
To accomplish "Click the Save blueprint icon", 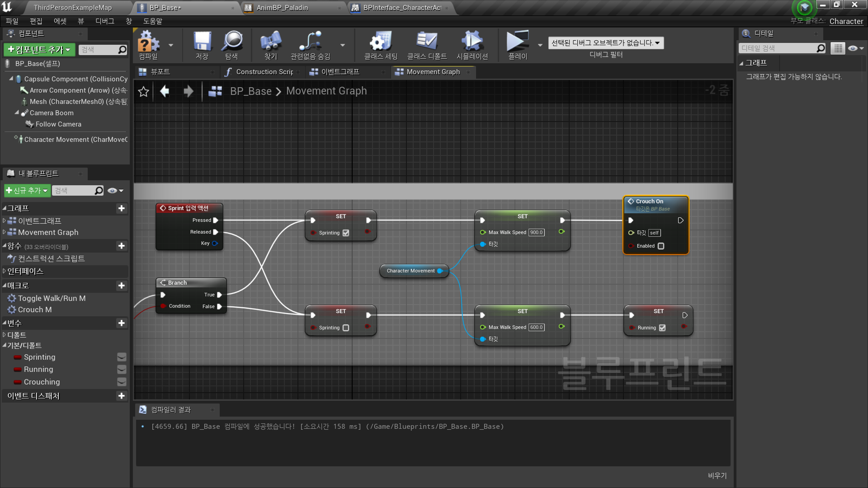I will click(202, 42).
